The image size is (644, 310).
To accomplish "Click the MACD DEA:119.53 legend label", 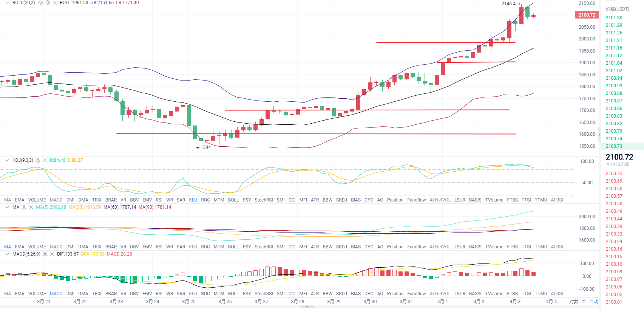I will pyautogui.click(x=93, y=254).
